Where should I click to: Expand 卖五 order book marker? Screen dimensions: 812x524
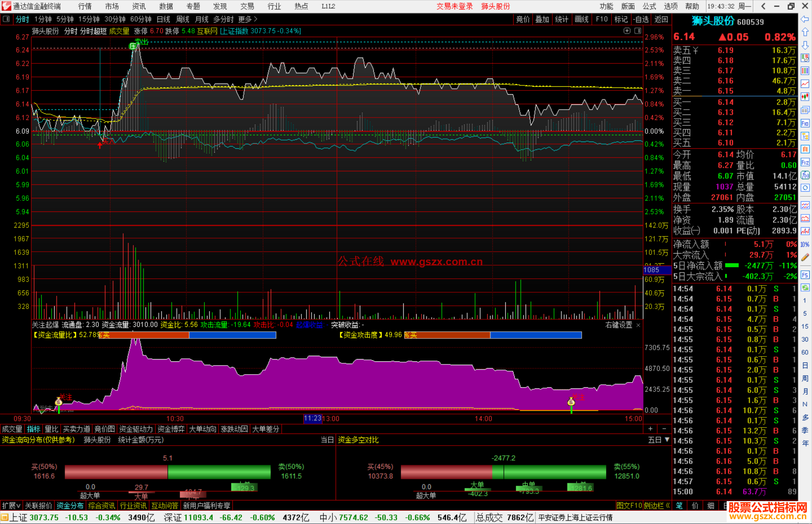(x=695, y=50)
